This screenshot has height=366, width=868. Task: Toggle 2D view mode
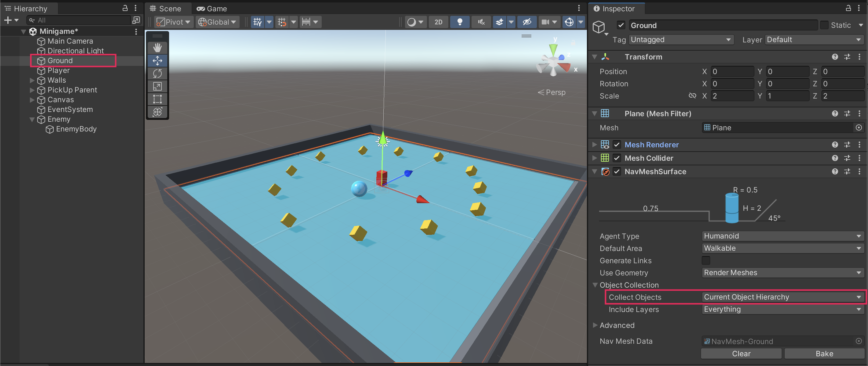coord(438,22)
